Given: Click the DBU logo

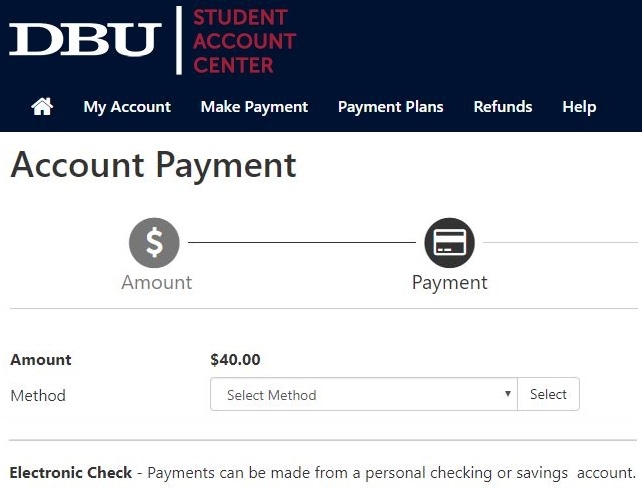Looking at the screenshot, I should (85, 39).
